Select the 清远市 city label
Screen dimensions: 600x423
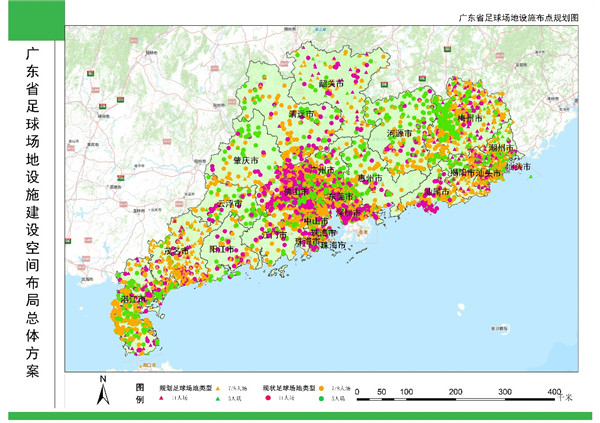(300, 115)
